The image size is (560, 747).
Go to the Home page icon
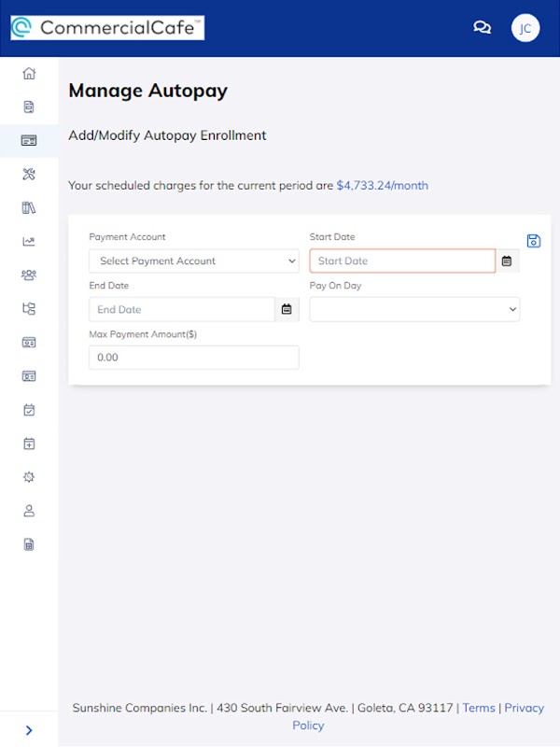(29, 73)
